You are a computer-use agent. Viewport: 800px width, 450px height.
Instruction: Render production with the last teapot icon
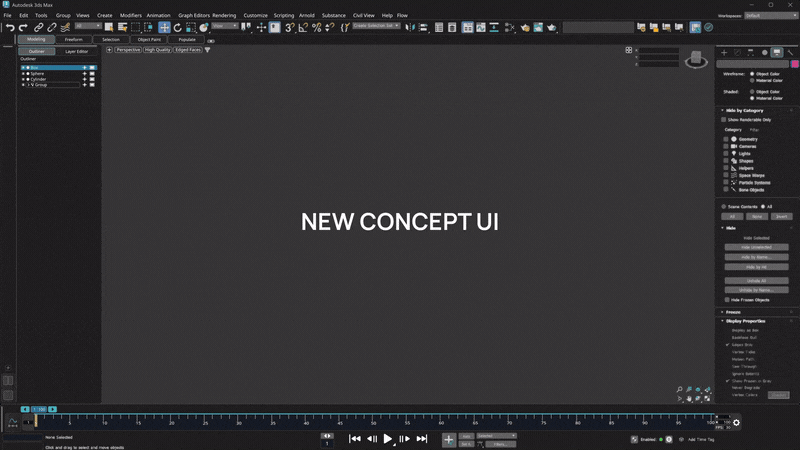click(x=552, y=28)
